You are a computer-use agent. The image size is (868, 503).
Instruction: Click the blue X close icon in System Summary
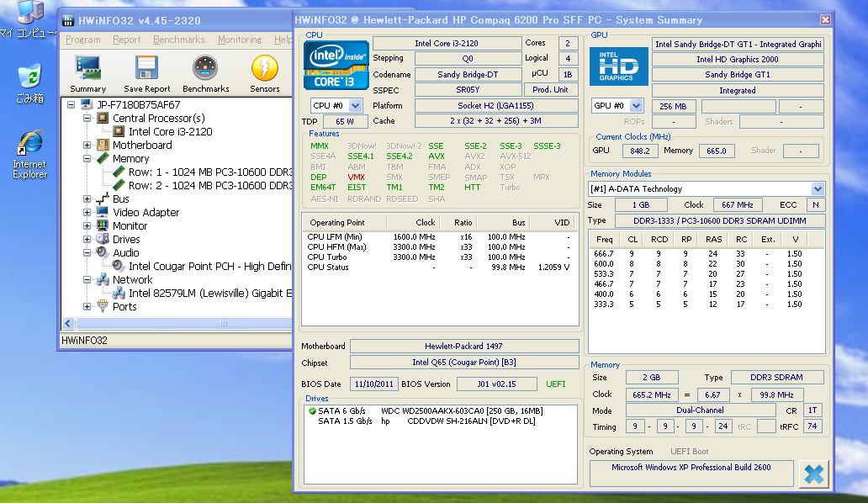(814, 474)
